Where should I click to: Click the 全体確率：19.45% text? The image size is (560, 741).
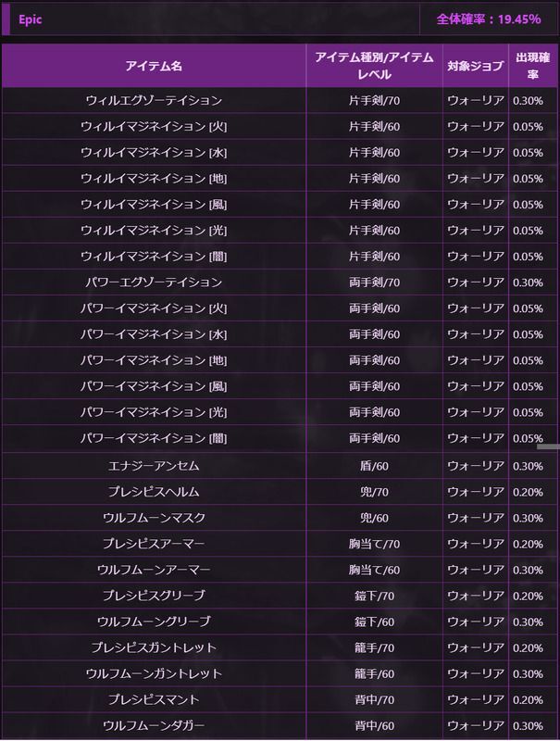pyautogui.click(x=488, y=19)
